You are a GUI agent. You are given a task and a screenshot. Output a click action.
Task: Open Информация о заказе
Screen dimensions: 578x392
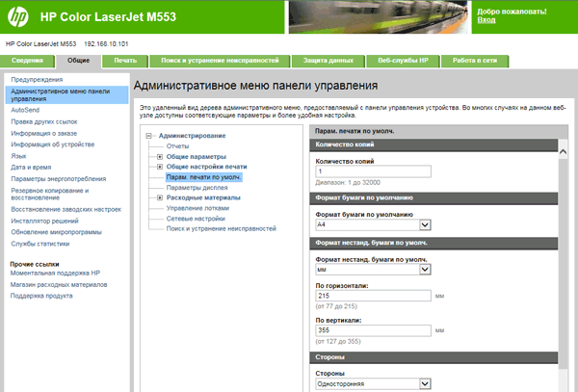(44, 133)
